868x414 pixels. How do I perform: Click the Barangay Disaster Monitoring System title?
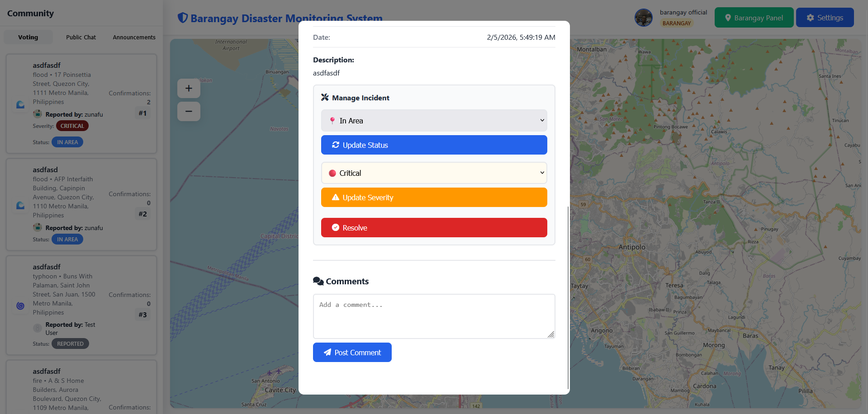coord(286,18)
